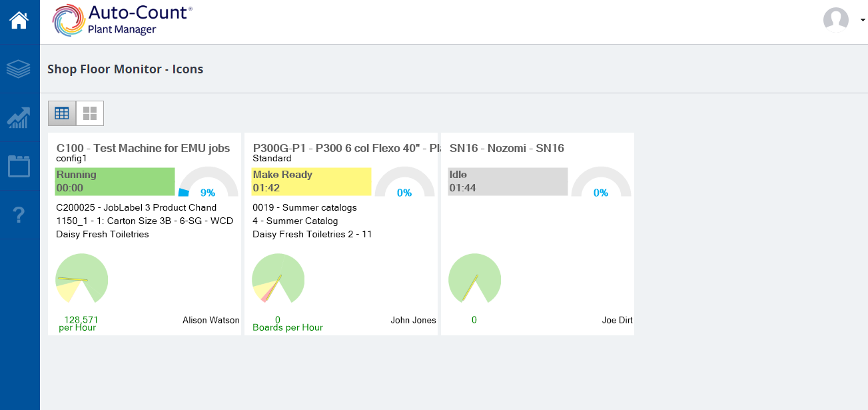Screen dimensions: 868x410
Task: Toggle the table grid view
Action: [x=61, y=113]
